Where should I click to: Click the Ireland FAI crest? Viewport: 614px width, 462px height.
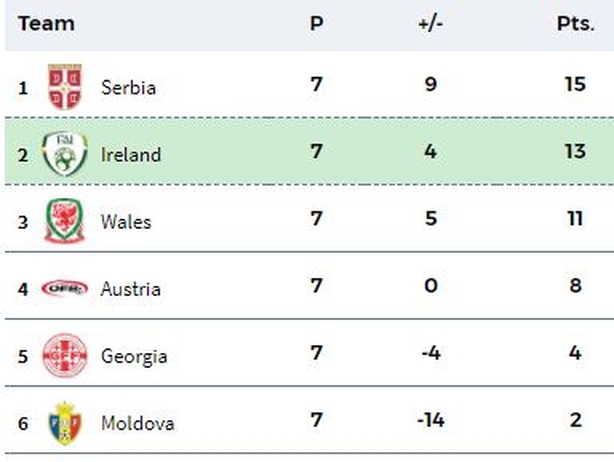pos(65,154)
